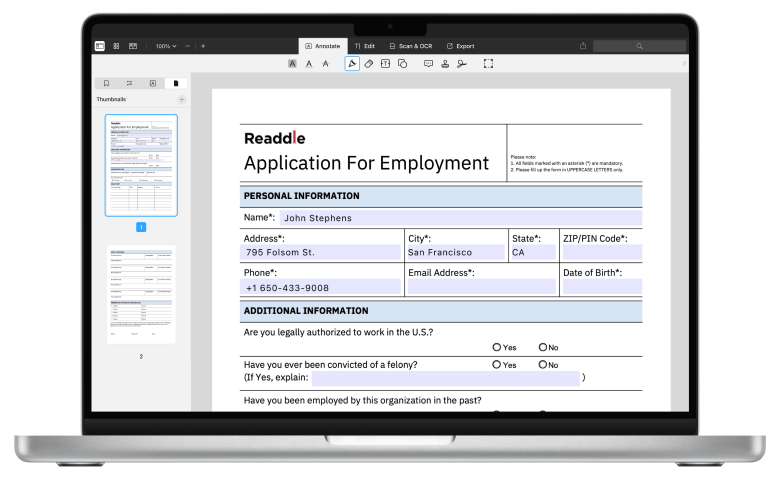Open the signature tool
Viewport: 780px width, 480px height.
(461, 63)
